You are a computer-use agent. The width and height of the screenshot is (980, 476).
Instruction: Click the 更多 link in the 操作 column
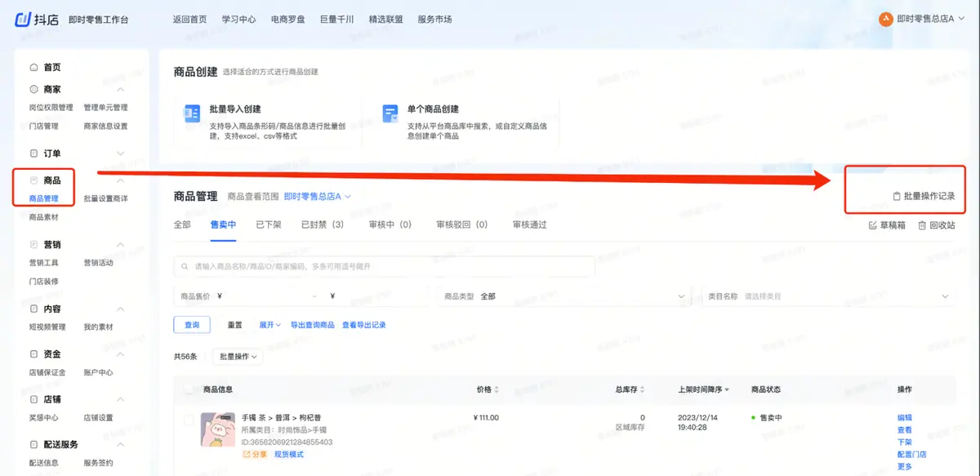(905, 467)
